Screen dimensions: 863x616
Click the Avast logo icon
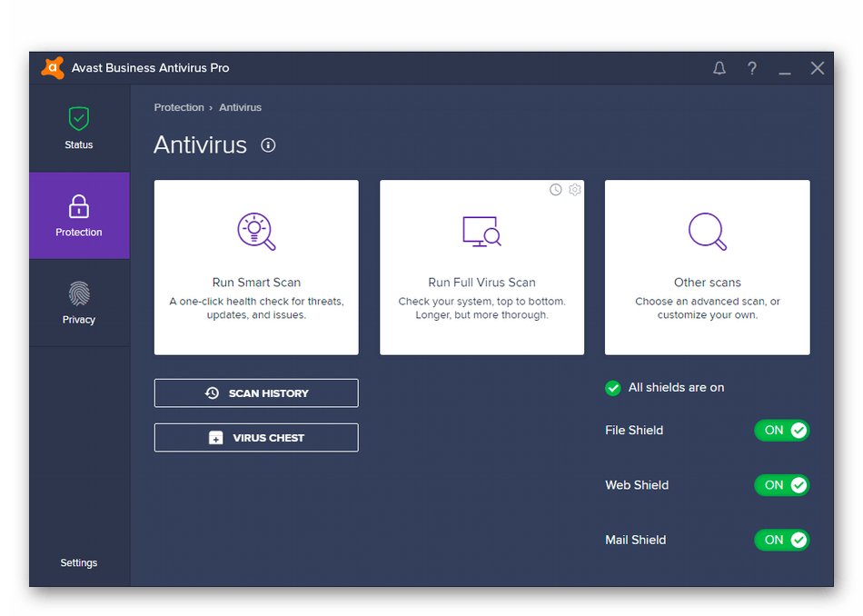pyautogui.click(x=53, y=68)
